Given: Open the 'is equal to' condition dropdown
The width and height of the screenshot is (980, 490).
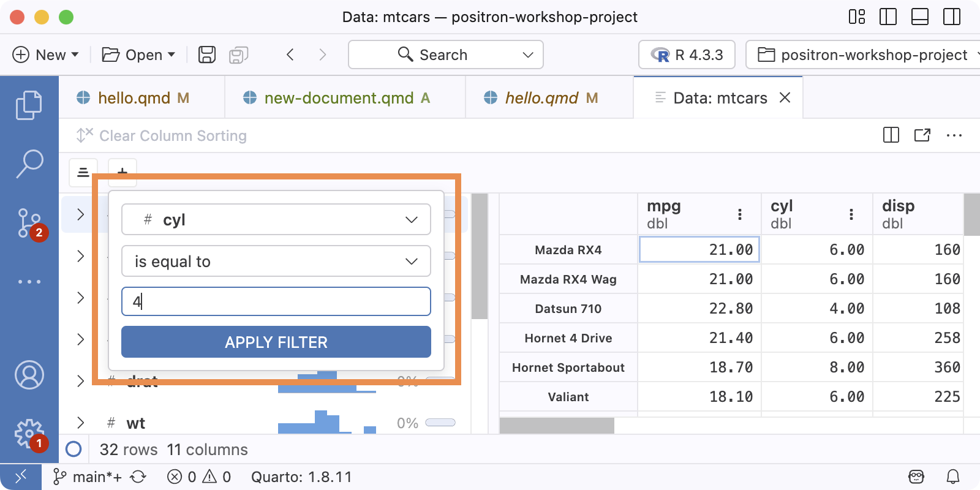Looking at the screenshot, I should pos(276,261).
